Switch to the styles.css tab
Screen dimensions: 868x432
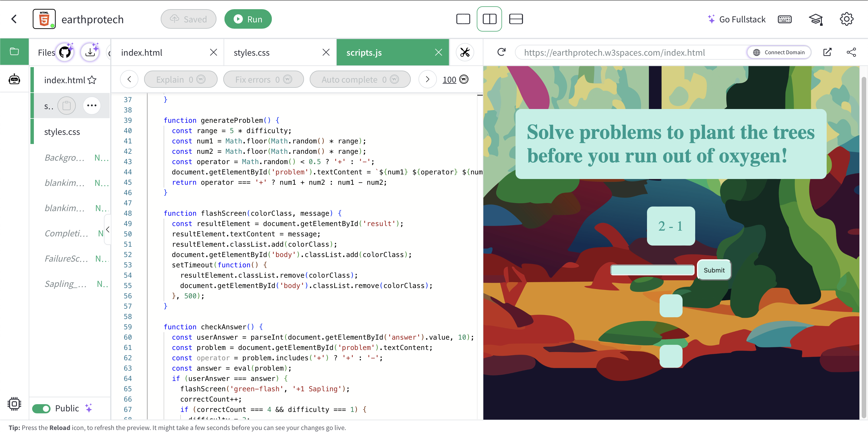coord(252,52)
